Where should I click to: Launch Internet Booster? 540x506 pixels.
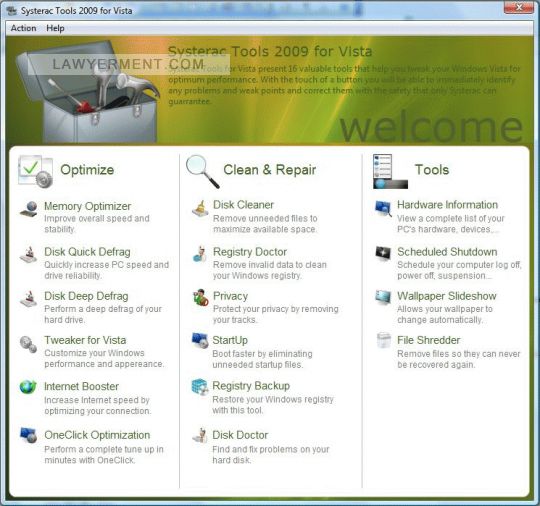(x=82, y=386)
